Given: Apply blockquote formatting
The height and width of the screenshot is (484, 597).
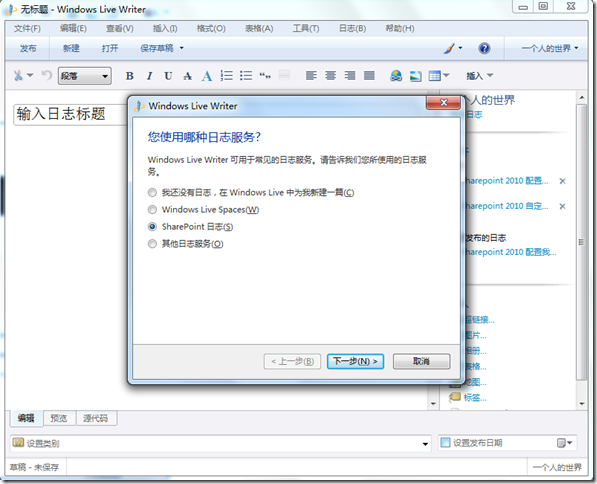Looking at the screenshot, I should (x=265, y=76).
